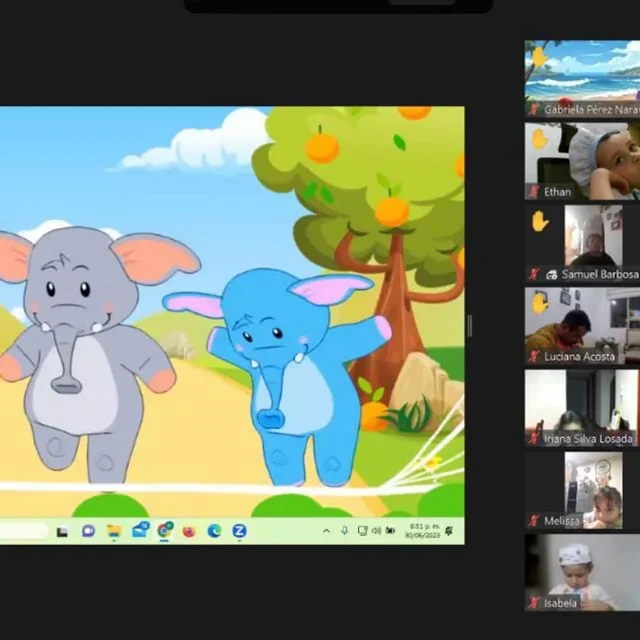Image resolution: width=640 pixels, height=640 pixels.
Task: Open Microsoft Edge from the shared taskbar
Action: [x=214, y=531]
